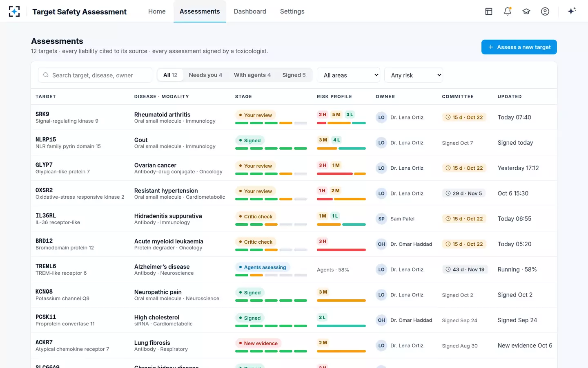Click the OH avatar in BRD12 row

click(x=381, y=244)
